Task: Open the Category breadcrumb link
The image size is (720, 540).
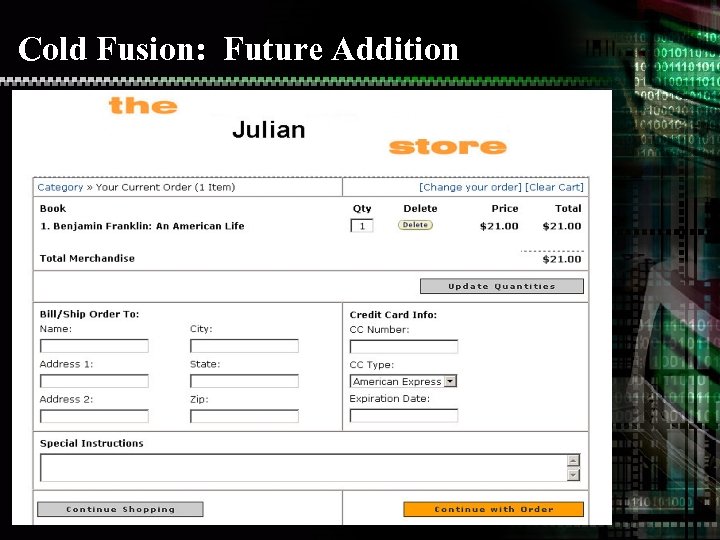Action: 60,187
